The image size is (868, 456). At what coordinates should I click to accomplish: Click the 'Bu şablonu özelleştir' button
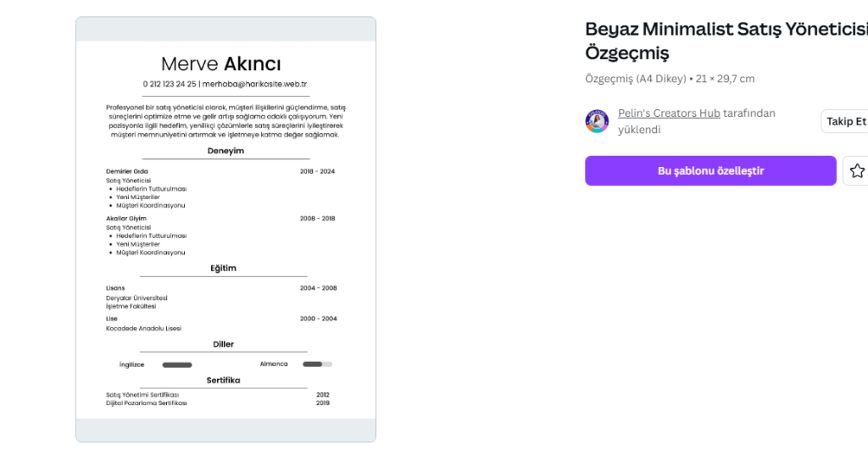[710, 171]
